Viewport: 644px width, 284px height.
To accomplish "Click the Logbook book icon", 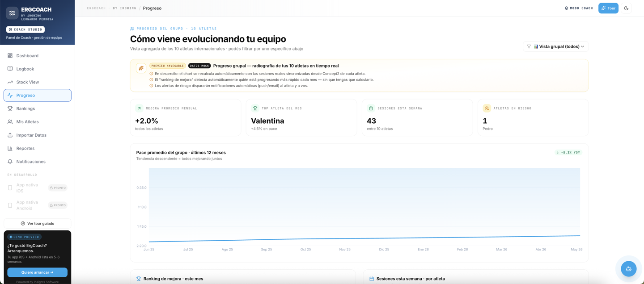I will [x=10, y=69].
